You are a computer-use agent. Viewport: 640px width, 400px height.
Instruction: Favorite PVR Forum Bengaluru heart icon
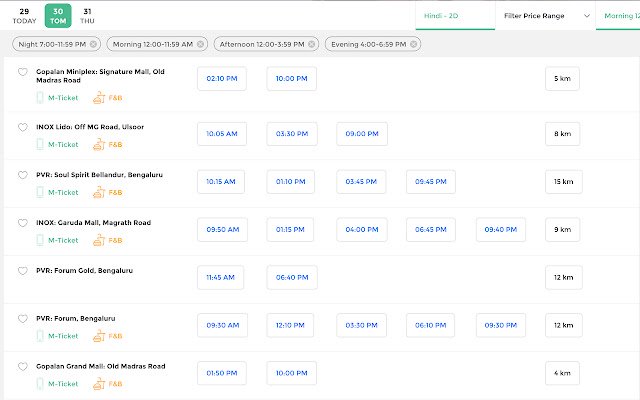[23, 319]
